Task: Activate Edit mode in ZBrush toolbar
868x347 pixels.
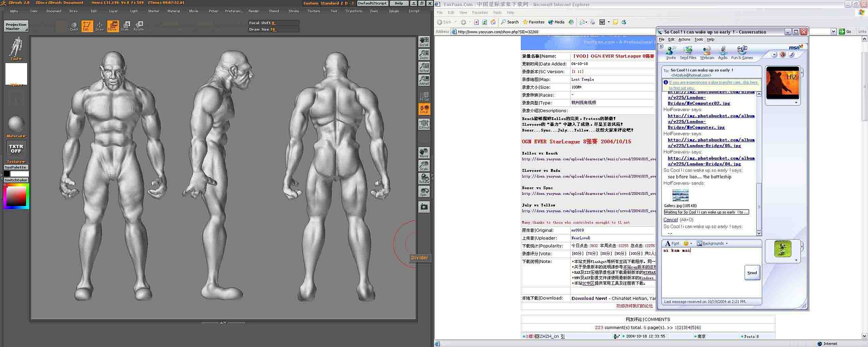Action: click(87, 26)
